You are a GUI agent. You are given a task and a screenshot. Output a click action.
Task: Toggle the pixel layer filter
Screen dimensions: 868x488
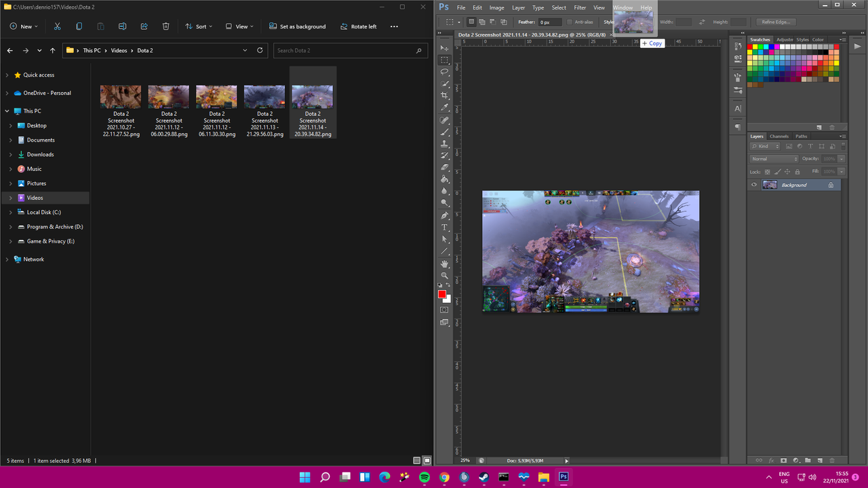(x=789, y=146)
